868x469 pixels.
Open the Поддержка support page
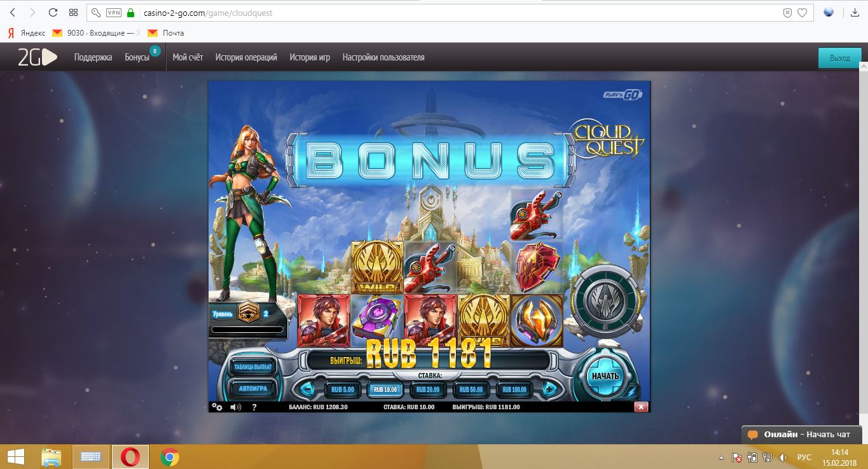(x=93, y=57)
